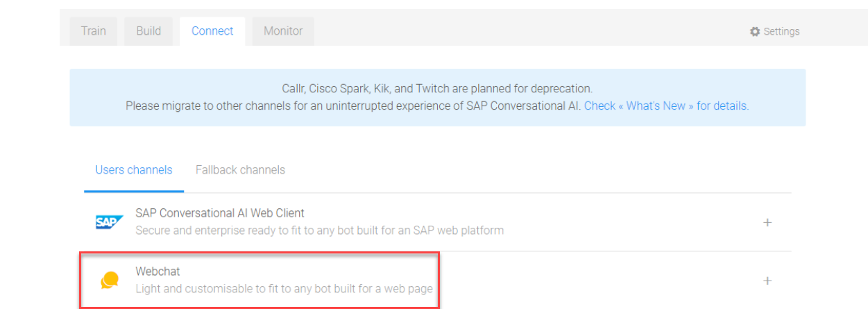Follow the Check What's New for details link
This screenshot has height=309, width=868.
point(666,106)
